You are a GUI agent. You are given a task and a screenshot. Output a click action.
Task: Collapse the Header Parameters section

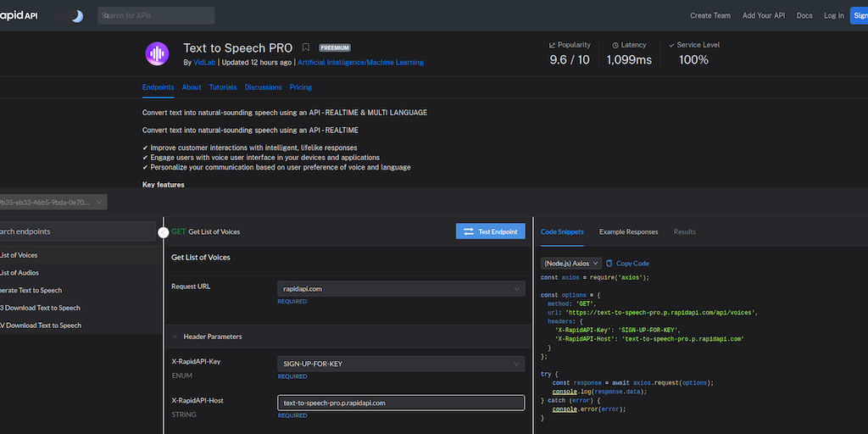pos(175,337)
